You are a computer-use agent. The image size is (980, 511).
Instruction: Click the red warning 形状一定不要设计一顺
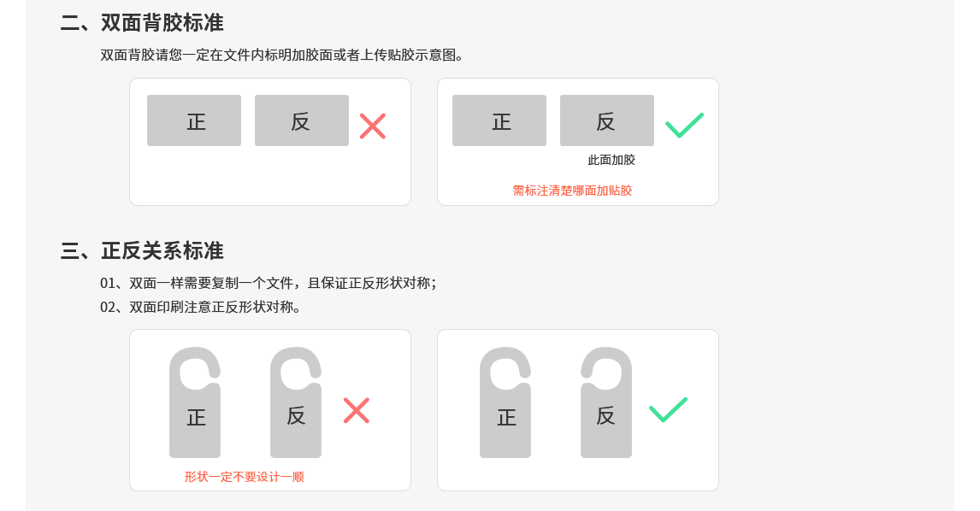pos(245,477)
